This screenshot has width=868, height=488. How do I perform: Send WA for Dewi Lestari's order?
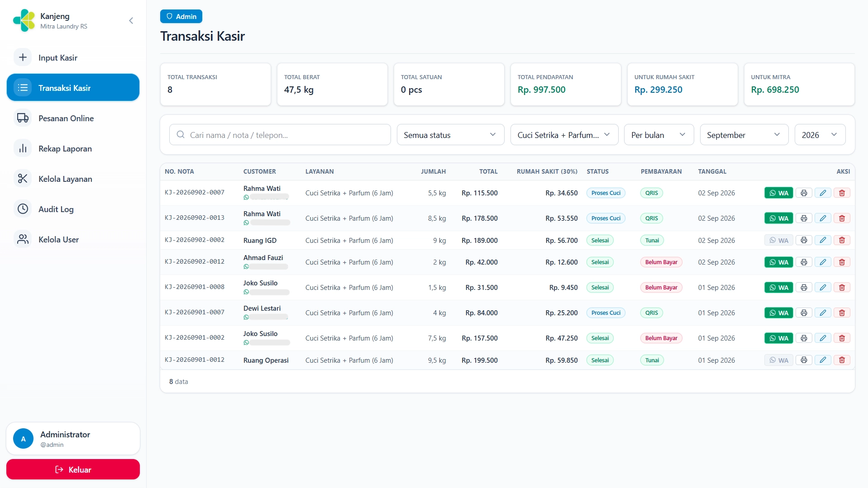[x=778, y=313]
